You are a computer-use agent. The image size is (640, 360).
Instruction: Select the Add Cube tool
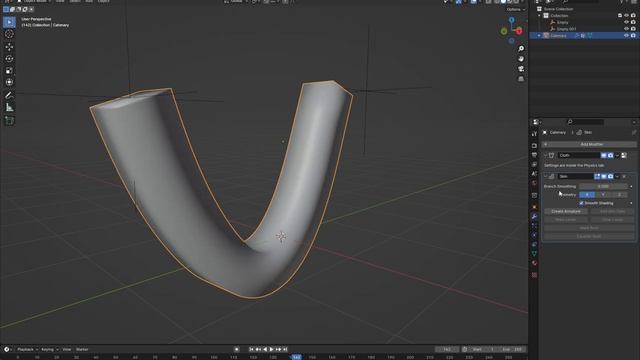click(9, 120)
